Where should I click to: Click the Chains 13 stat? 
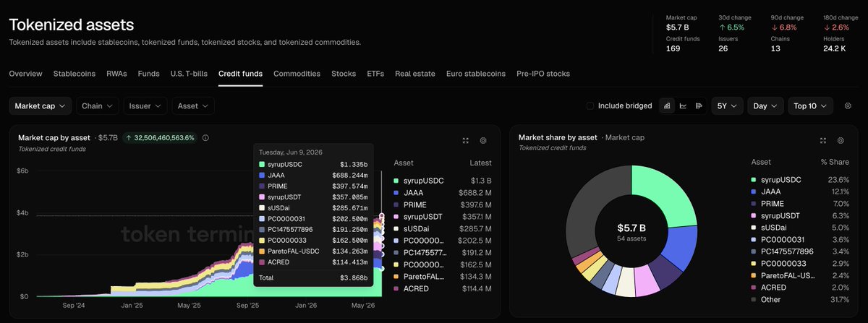pyautogui.click(x=781, y=44)
